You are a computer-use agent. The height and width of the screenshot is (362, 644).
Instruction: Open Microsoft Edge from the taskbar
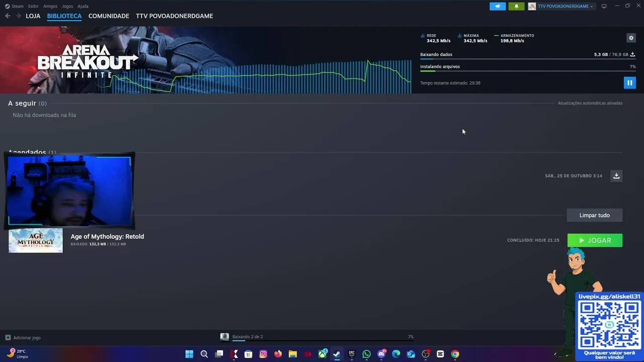coord(396,354)
